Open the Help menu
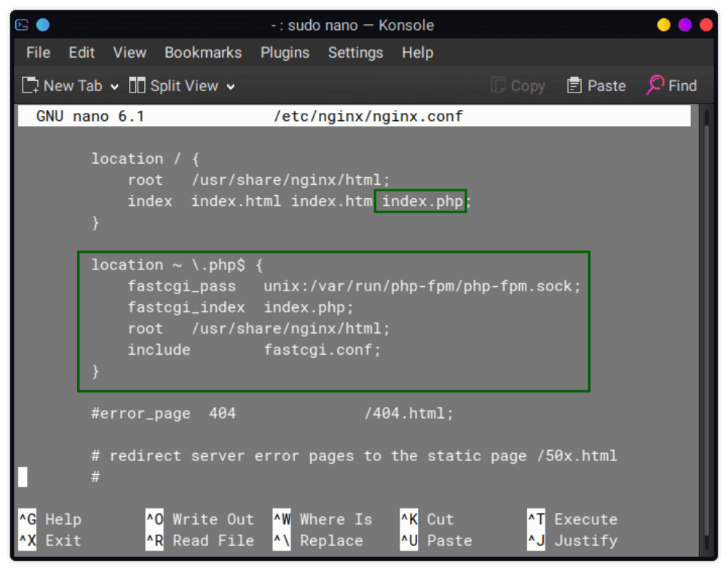 [x=417, y=52]
